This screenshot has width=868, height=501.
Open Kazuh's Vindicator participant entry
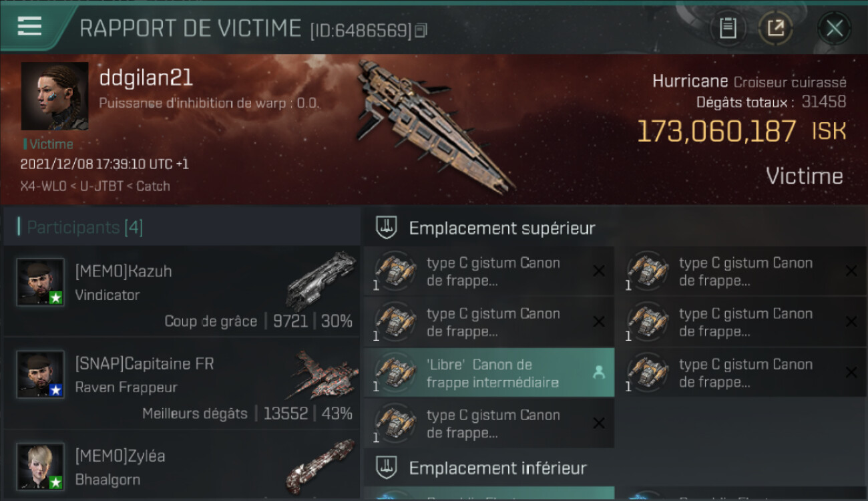(x=182, y=291)
